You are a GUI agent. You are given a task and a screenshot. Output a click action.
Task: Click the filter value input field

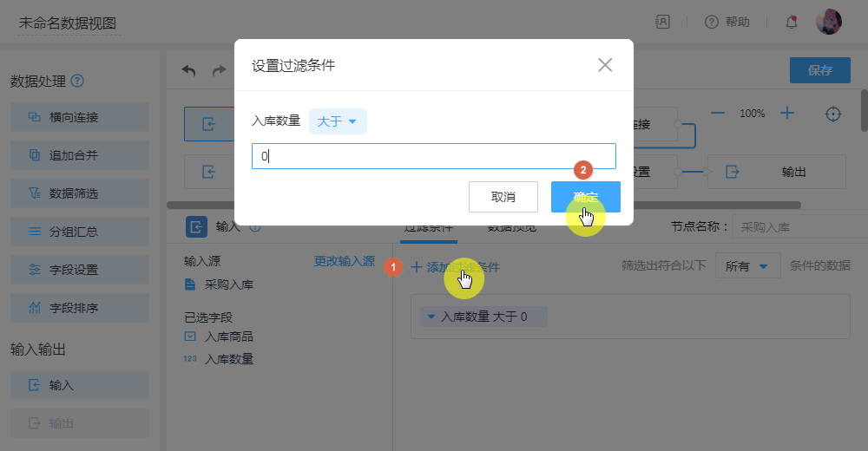(x=433, y=156)
